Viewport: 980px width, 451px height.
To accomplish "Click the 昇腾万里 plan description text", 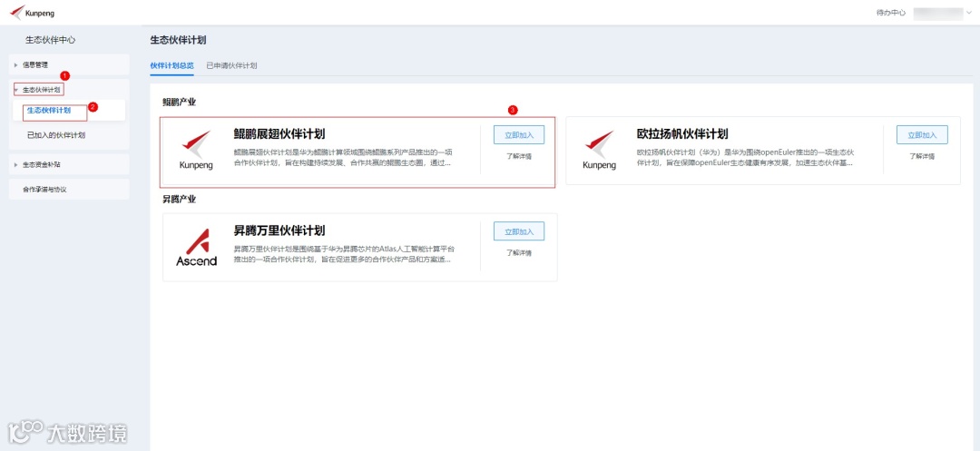I will coord(344,254).
